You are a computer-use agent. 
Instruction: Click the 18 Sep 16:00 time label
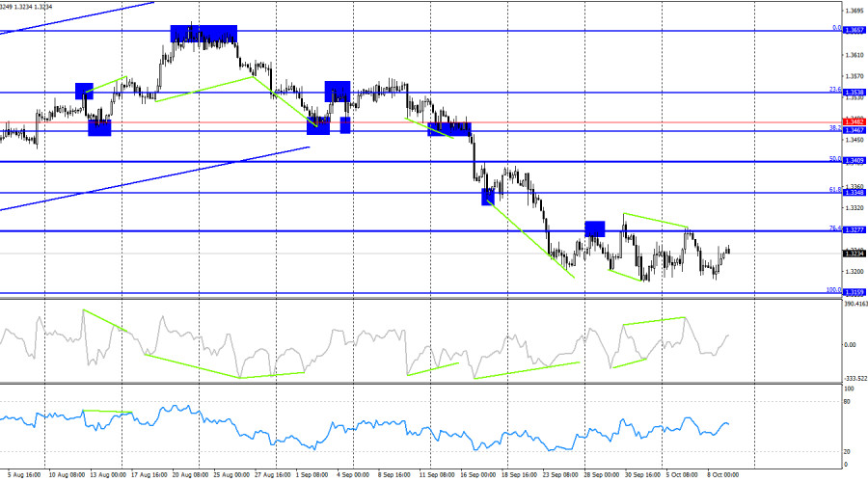pyautogui.click(x=519, y=475)
